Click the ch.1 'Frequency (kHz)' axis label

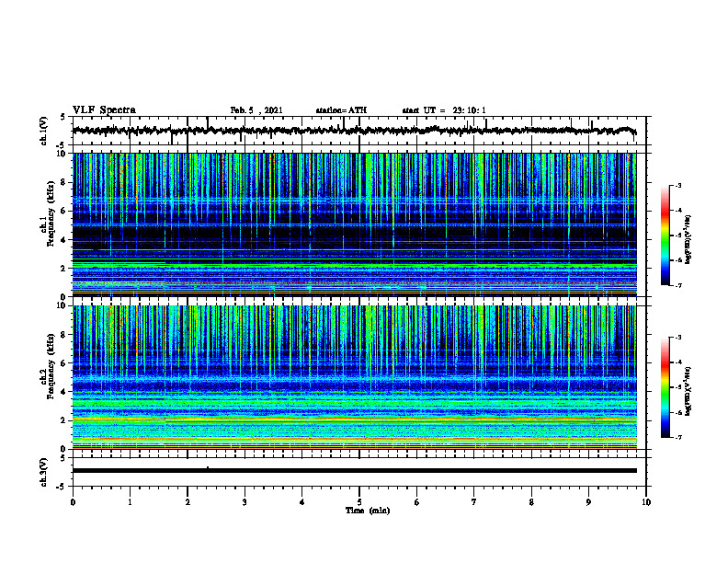[x=51, y=213]
